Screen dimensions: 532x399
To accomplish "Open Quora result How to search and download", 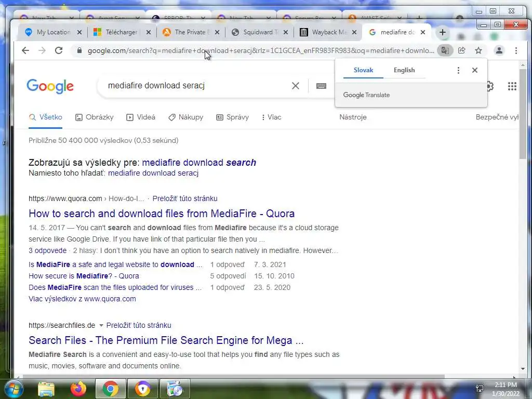I will (x=162, y=214).
